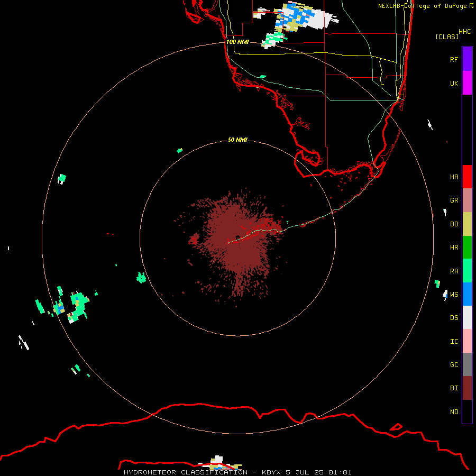Pick the yellow BD legend swatch
The width and height of the screenshot is (476, 476).
pos(467,224)
